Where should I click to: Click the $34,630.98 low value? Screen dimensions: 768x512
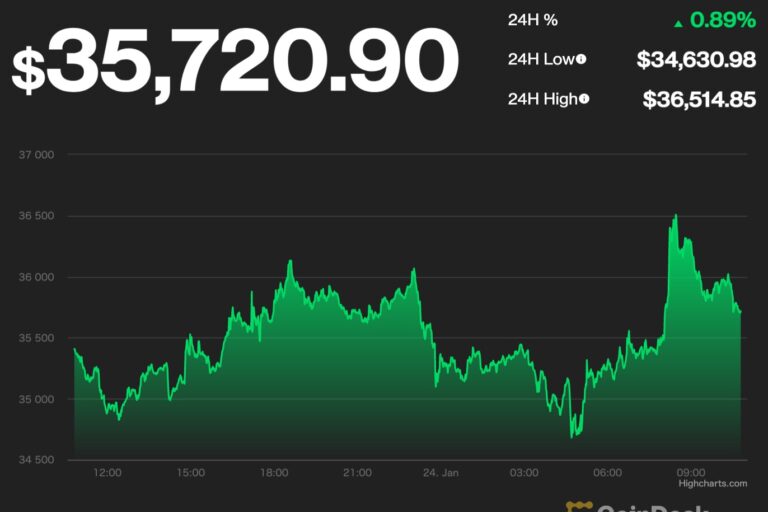[696, 60]
